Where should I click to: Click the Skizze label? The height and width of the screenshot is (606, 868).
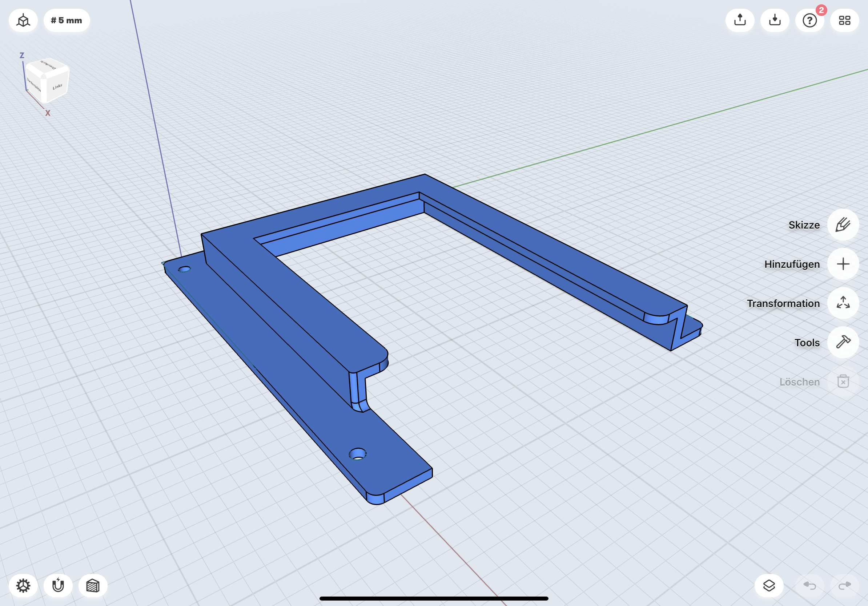tap(804, 225)
